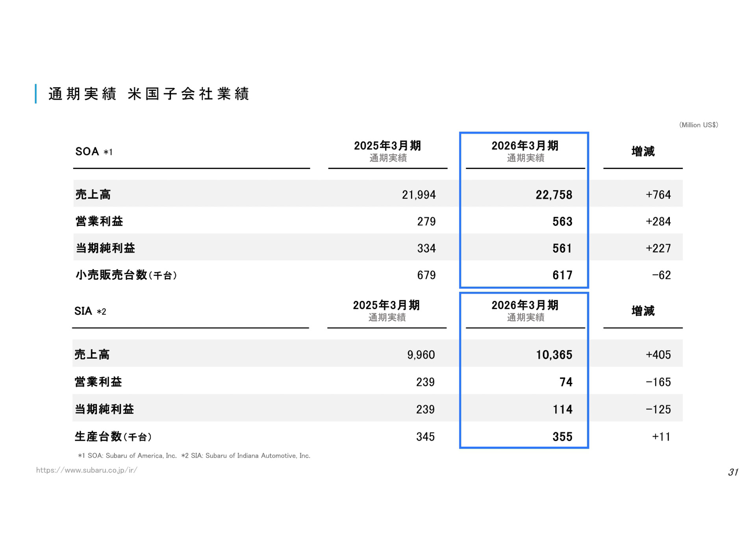Click the page number 31
The height and width of the screenshot is (535, 756).
733,472
